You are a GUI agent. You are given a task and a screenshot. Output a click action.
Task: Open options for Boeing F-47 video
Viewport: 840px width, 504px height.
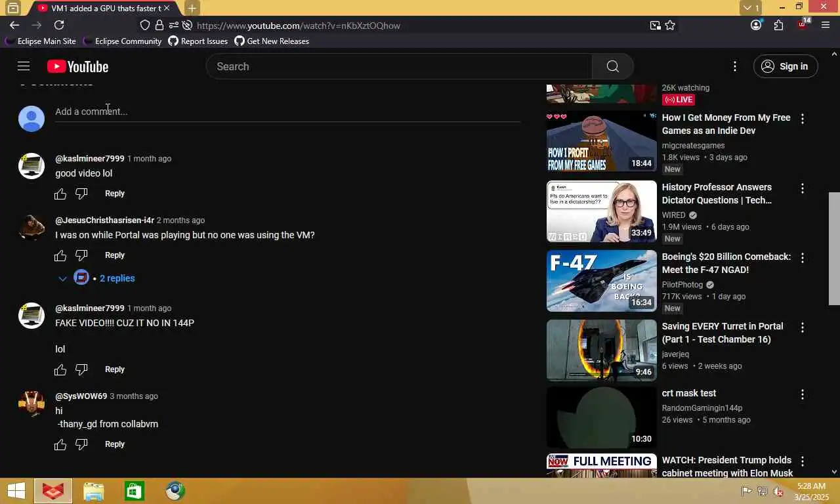coord(802,258)
